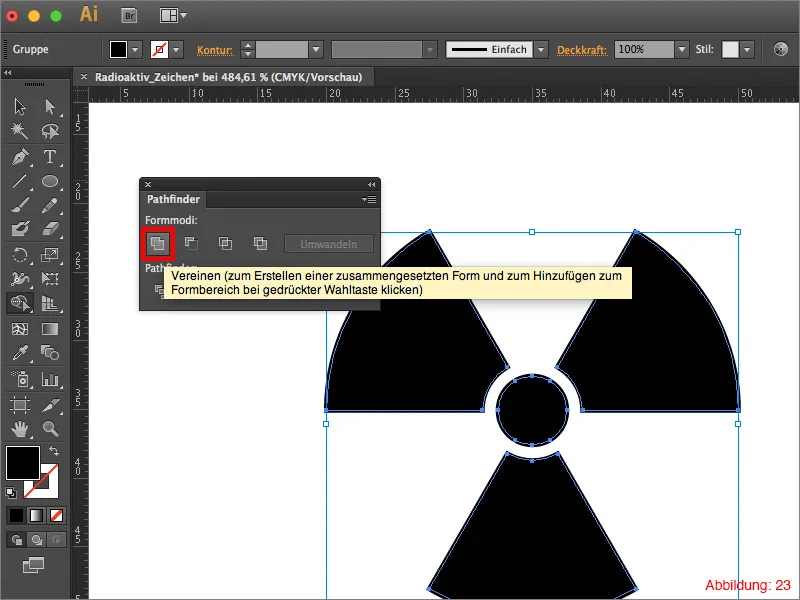Pick the Mesh tool
The image size is (800, 600).
(x=20, y=329)
